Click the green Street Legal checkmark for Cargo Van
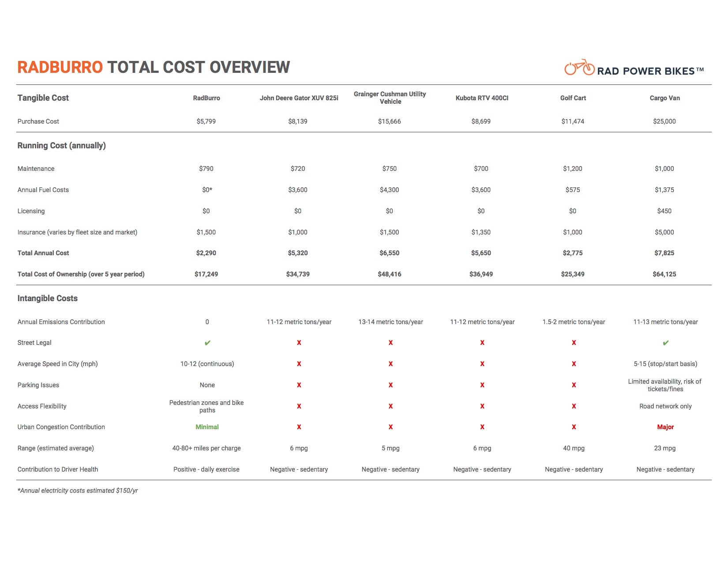 click(665, 343)
